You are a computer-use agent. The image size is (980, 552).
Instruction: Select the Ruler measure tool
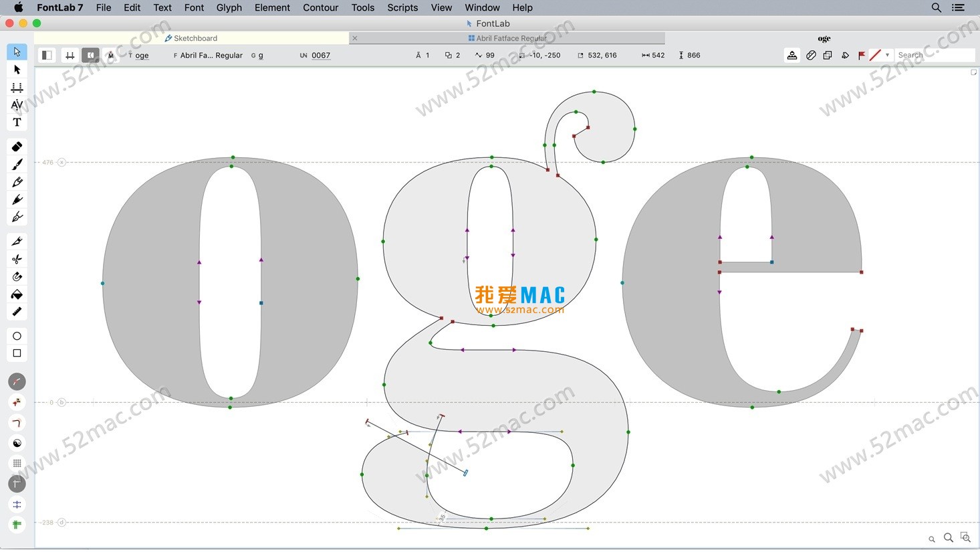17,312
